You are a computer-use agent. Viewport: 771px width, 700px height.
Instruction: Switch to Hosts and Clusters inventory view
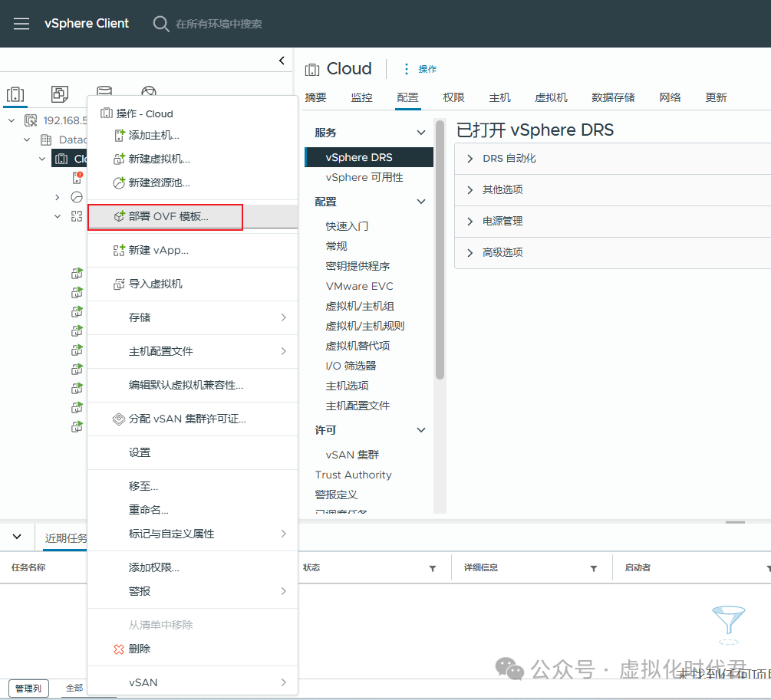click(x=15, y=94)
